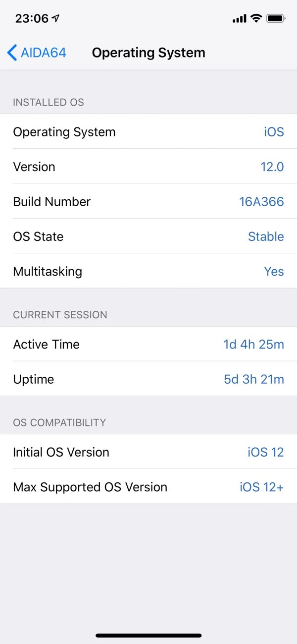This screenshot has width=297, height=644.
Task: Select the Operating System row
Action: point(148,132)
